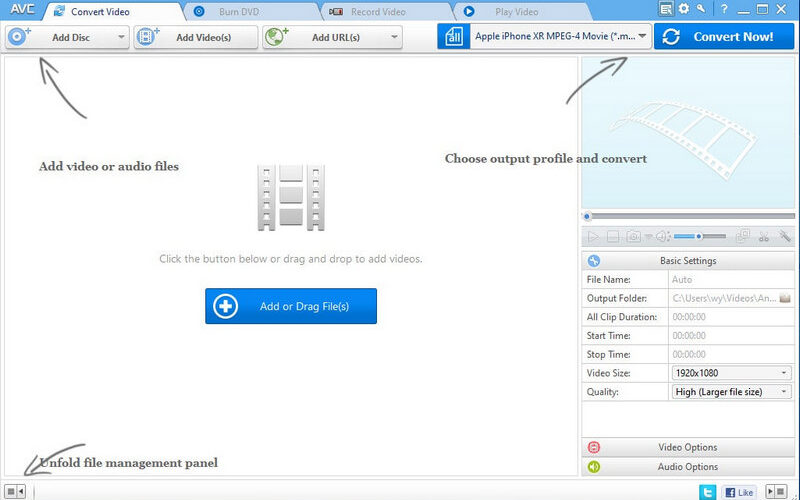Click the Convert Now refresh arrows icon

coord(671,37)
